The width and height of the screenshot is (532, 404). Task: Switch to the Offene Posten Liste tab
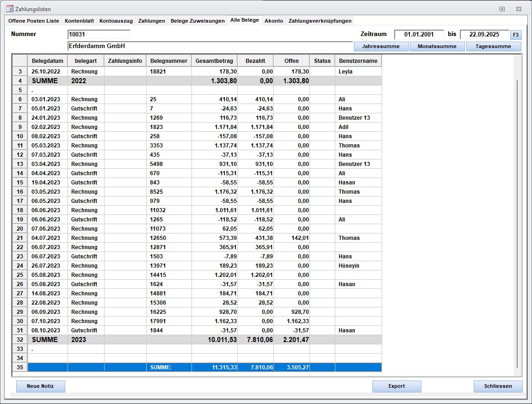(34, 21)
